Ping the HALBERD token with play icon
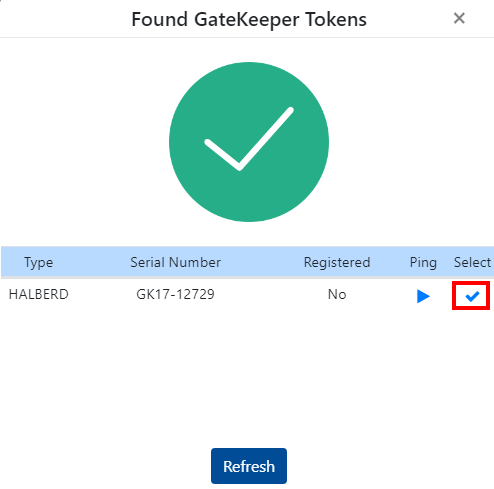Viewport: 494px width, 489px height. point(423,296)
